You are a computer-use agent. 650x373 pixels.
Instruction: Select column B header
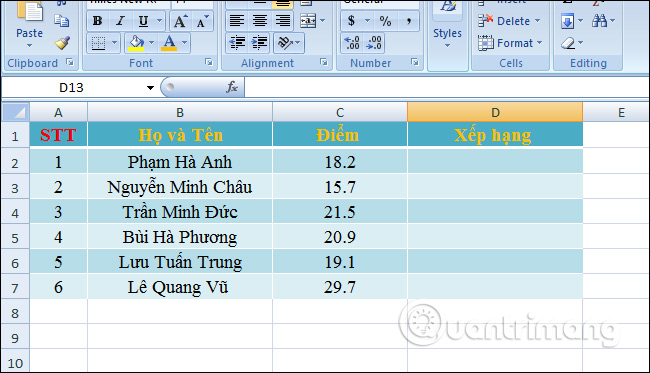coord(180,112)
